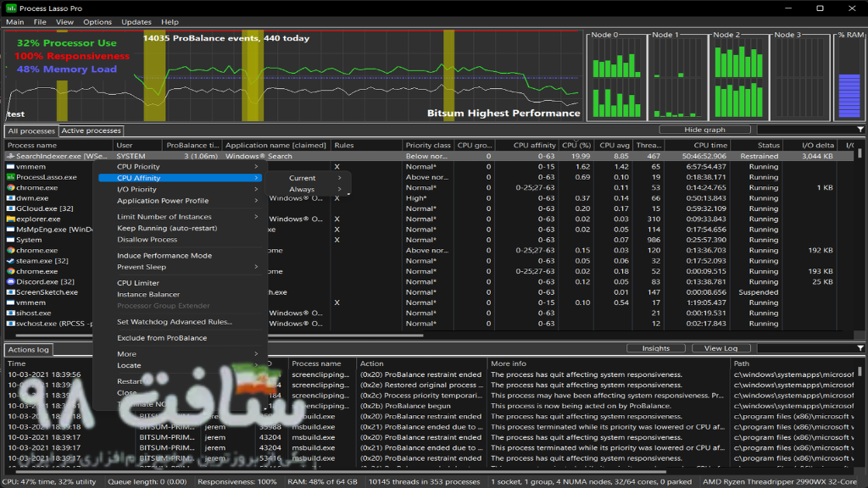This screenshot has width=868, height=488.
Task: Click the GCloud.exe [32] process icon
Action: click(10, 208)
